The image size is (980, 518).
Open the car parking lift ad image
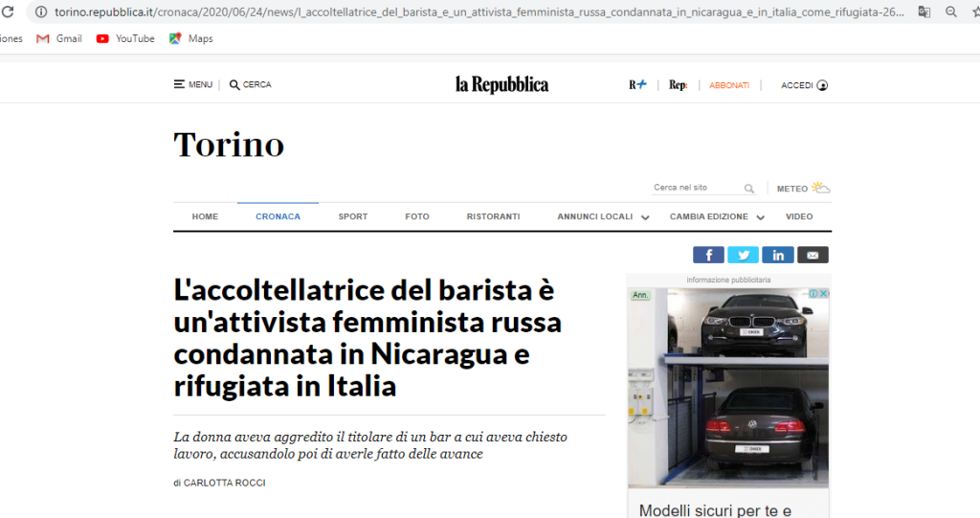pos(728,388)
